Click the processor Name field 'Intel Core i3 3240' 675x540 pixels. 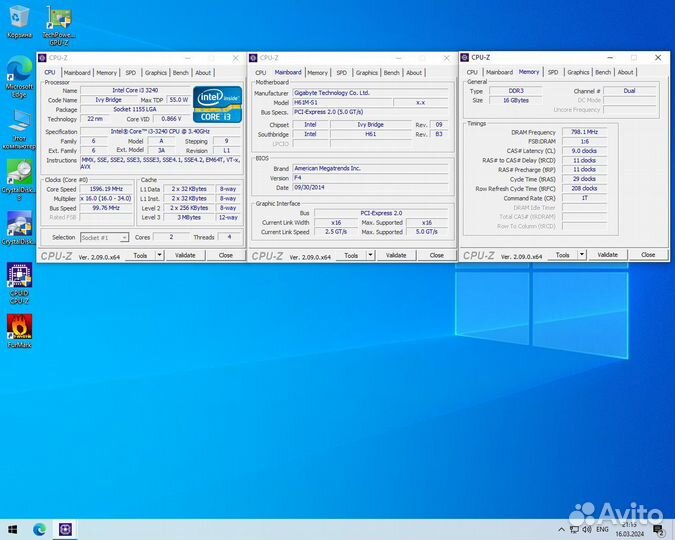click(135, 90)
